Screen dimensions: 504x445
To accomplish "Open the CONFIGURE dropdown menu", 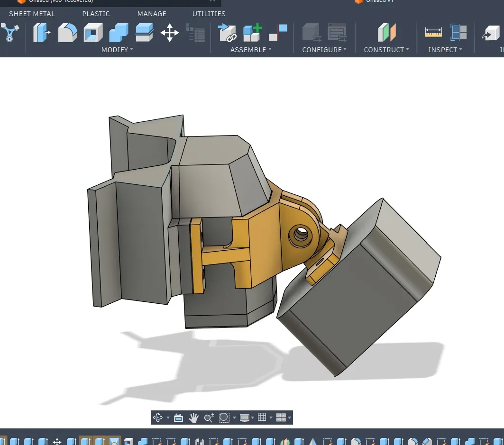I will point(324,50).
